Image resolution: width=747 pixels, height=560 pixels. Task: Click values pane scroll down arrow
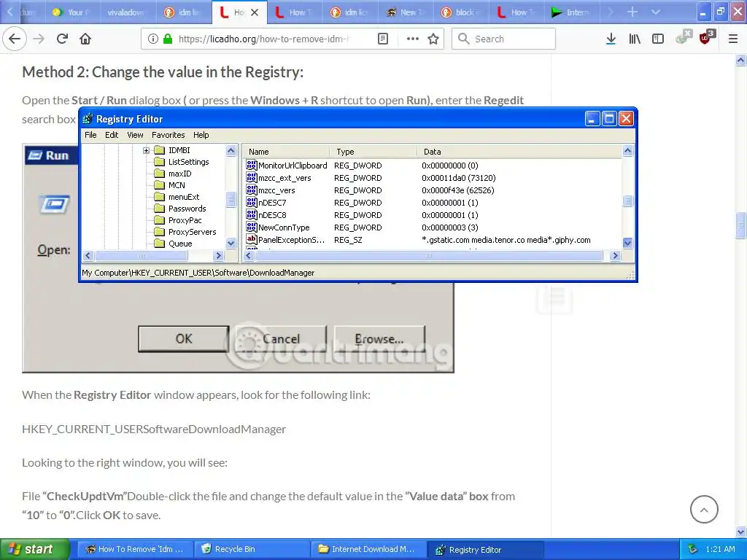point(627,243)
